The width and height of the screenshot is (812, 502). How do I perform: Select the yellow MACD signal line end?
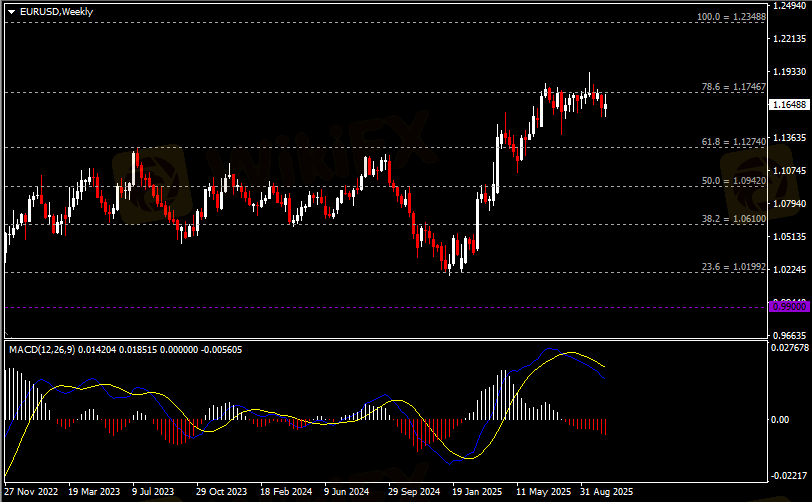[604, 366]
